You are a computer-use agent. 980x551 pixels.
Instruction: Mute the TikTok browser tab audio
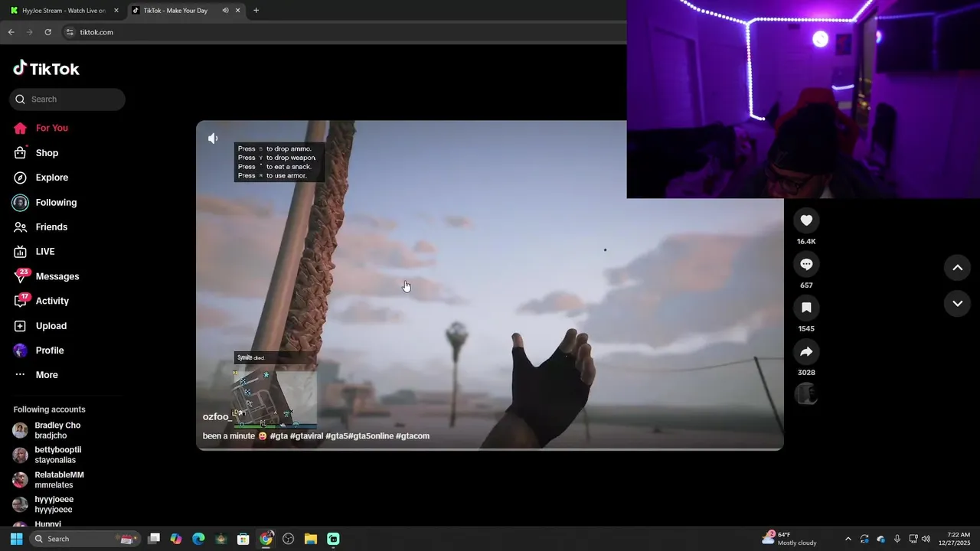tap(225, 11)
